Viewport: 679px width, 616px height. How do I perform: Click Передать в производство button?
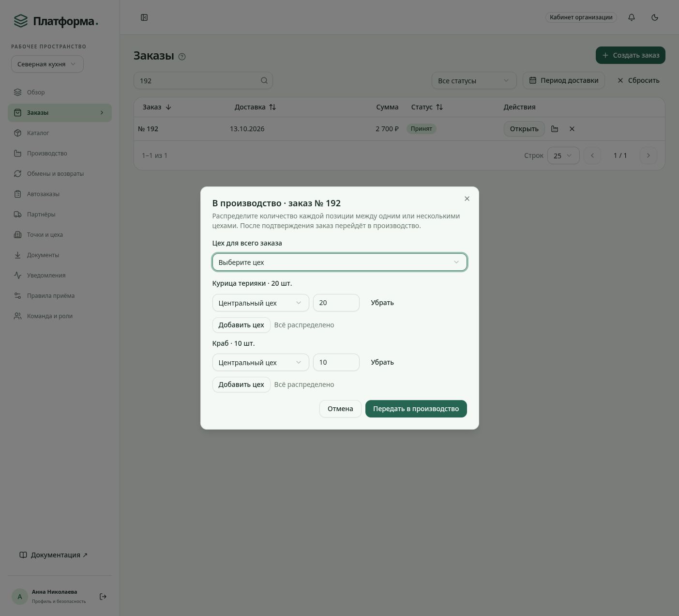coord(416,409)
